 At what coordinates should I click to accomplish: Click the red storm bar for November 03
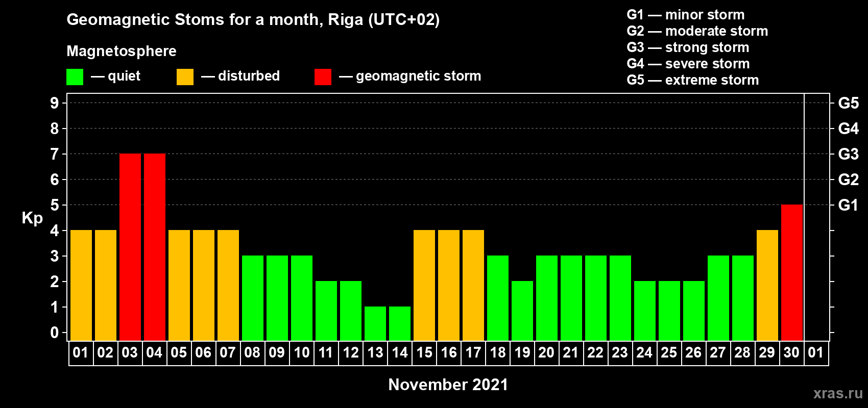(x=130, y=247)
